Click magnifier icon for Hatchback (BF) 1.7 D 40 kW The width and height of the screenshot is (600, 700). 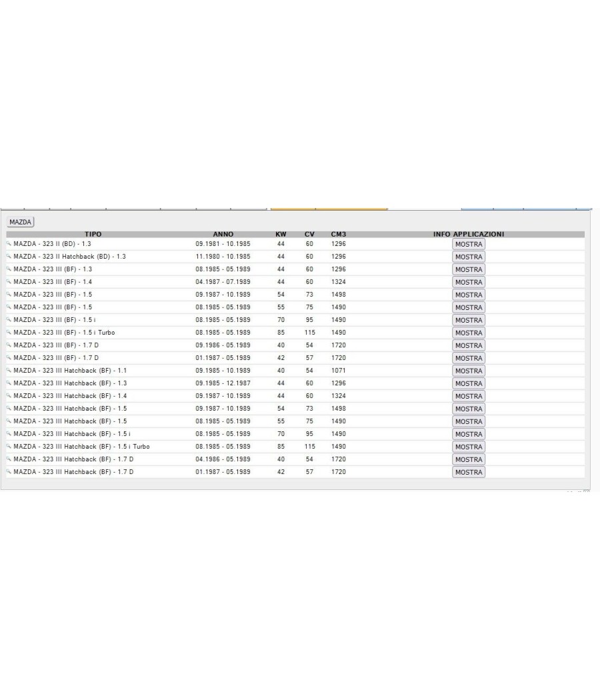pyautogui.click(x=9, y=459)
